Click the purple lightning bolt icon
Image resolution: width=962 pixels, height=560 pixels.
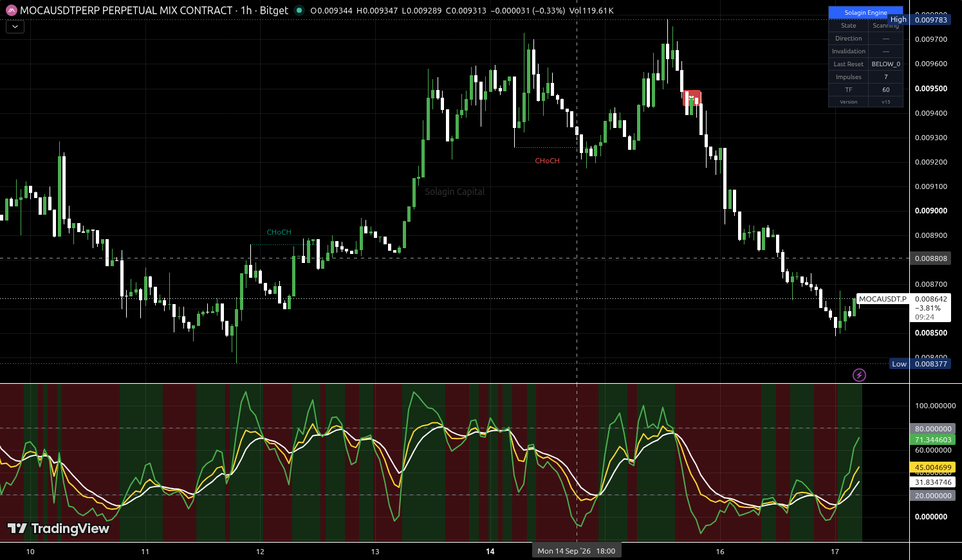coord(859,375)
